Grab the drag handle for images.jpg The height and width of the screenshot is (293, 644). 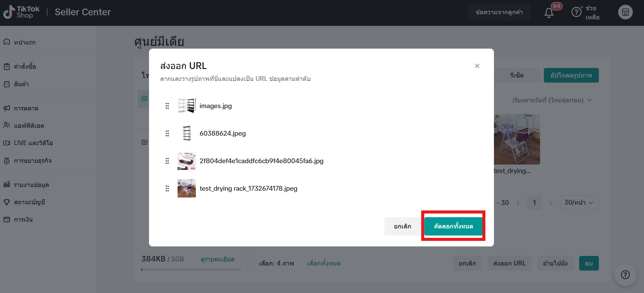167,106
